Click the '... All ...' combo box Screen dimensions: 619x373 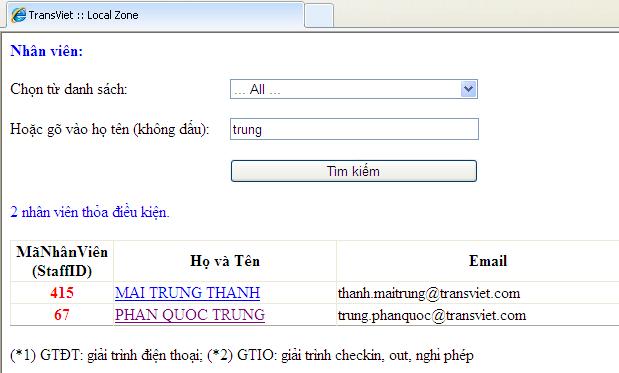(x=354, y=89)
